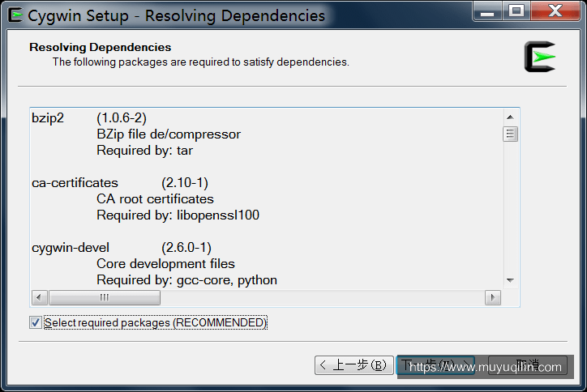Click the Resolving Dependencies heading
The image size is (587, 392).
(101, 47)
